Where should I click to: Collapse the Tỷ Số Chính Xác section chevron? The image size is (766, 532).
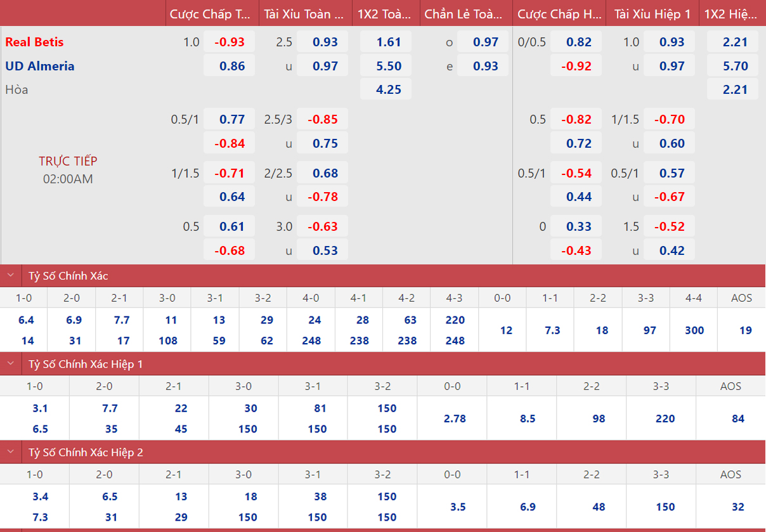pos(11,276)
